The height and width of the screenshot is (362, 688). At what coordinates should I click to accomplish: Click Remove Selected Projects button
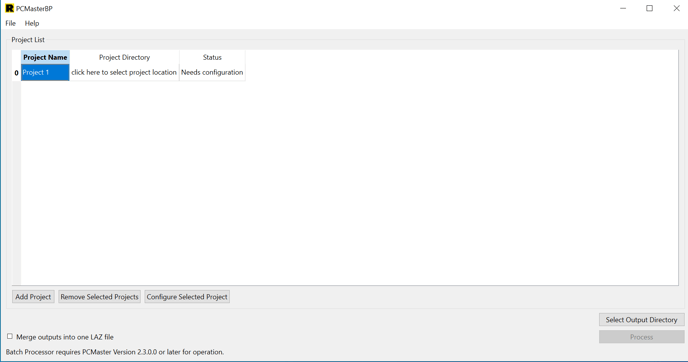[x=100, y=297]
